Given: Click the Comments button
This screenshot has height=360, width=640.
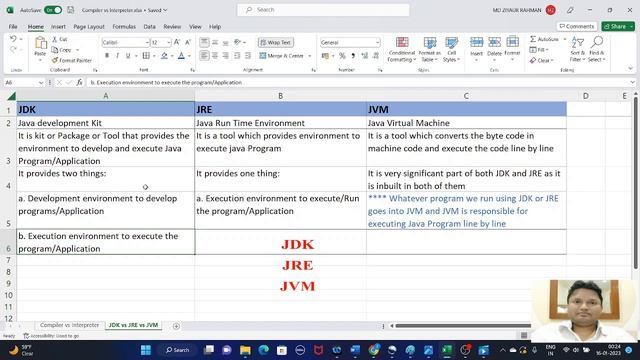Looking at the screenshot, I should pyautogui.click(x=577, y=26).
